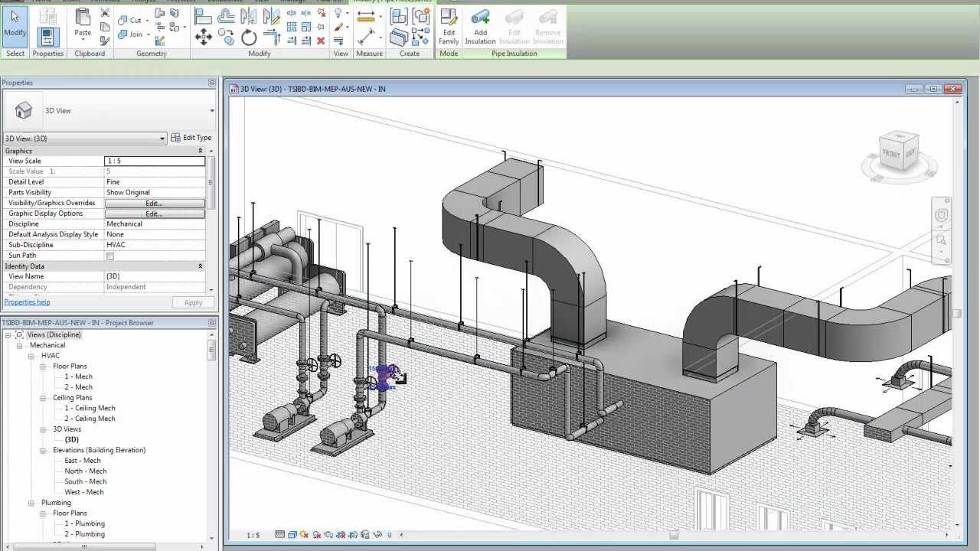Open the Properties help link
The image size is (980, 551).
(x=27, y=302)
